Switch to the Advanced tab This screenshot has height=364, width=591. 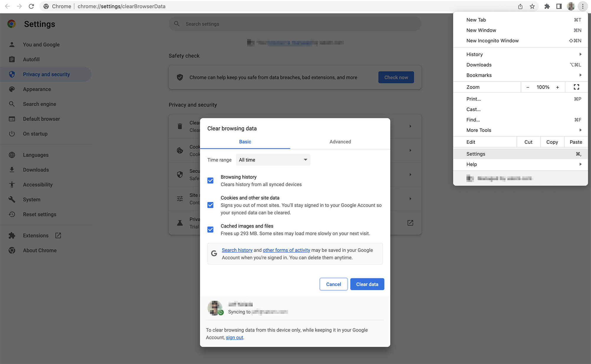pyautogui.click(x=340, y=142)
